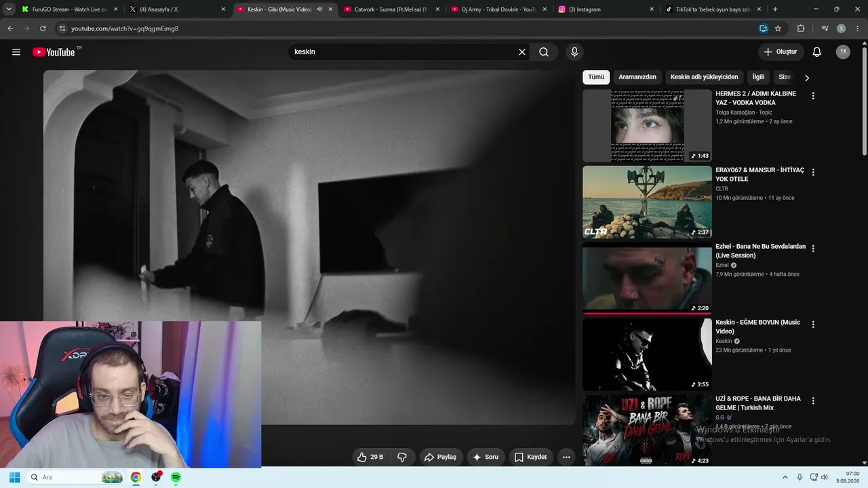Image resolution: width=868 pixels, height=488 pixels.
Task: Open options for Ezhel Live Session video
Action: click(813, 249)
